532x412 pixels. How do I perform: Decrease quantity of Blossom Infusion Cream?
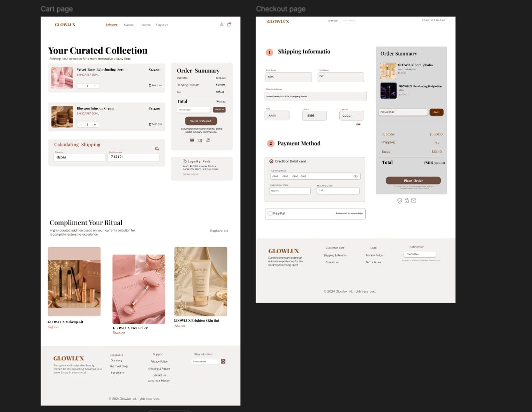[x=81, y=125]
